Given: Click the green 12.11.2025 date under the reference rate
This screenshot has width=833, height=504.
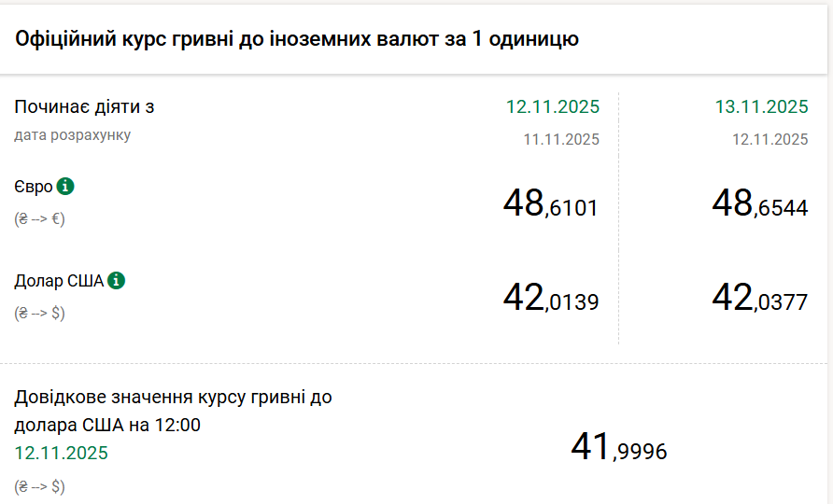Looking at the screenshot, I should [x=61, y=454].
